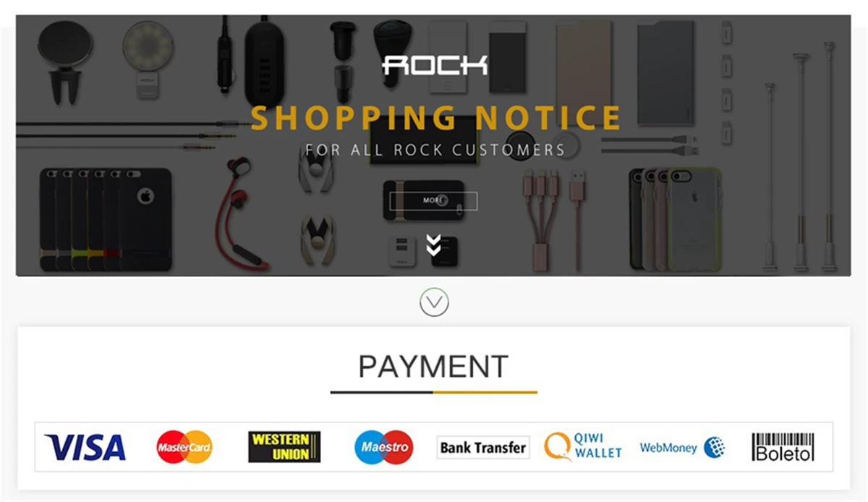Pick the QIWI Wallet logo
This screenshot has width=868, height=502.
pyautogui.click(x=583, y=446)
